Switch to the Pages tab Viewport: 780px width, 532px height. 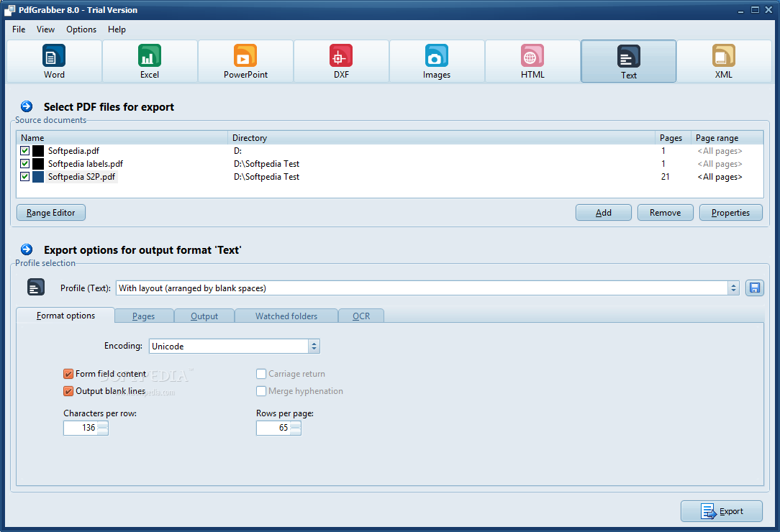click(x=144, y=316)
